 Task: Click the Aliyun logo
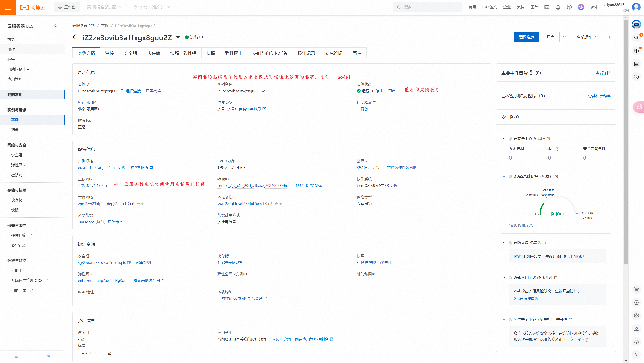33,7
